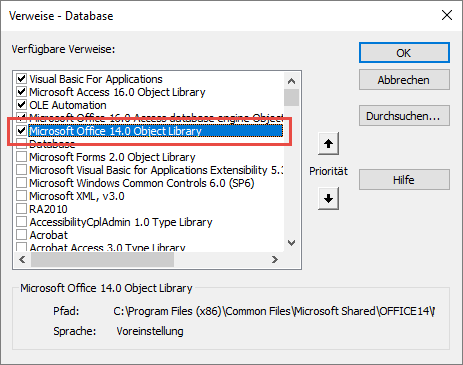The height and width of the screenshot is (365, 463).
Task: Check the Acrobat checkbox
Action: coord(22,235)
